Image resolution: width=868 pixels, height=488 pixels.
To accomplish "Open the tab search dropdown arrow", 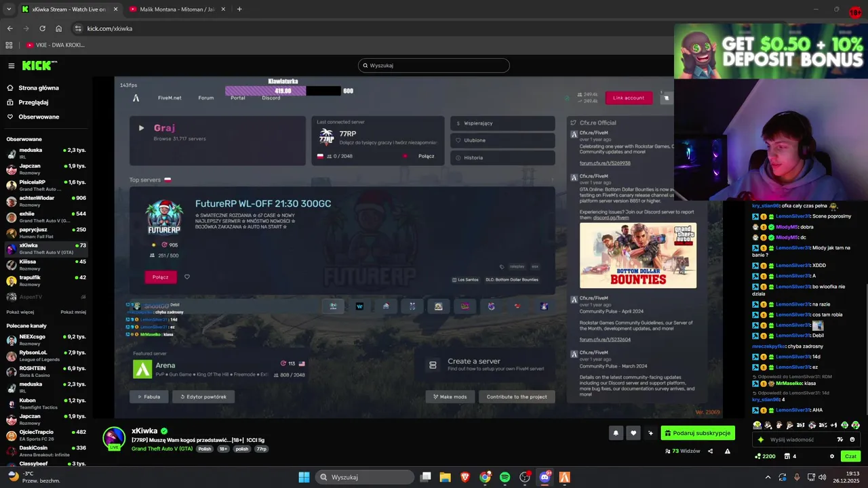I will (x=9, y=9).
